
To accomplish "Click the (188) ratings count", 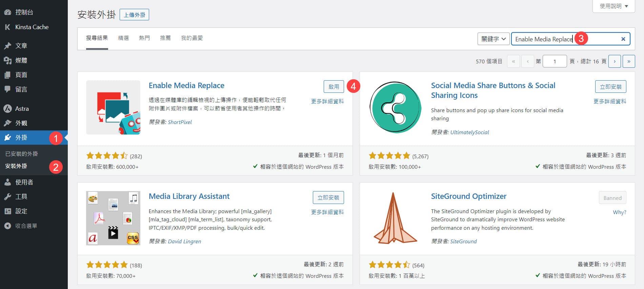I will point(136,265).
